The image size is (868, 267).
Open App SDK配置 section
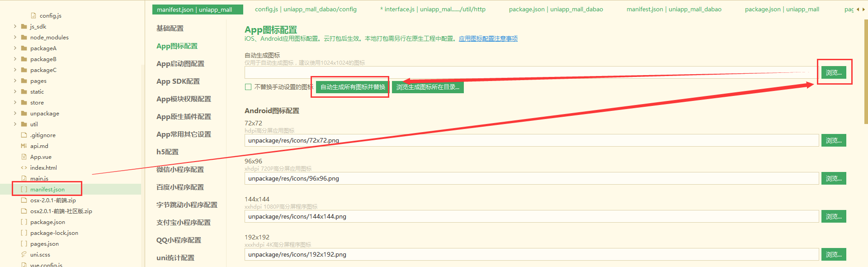pyautogui.click(x=178, y=81)
